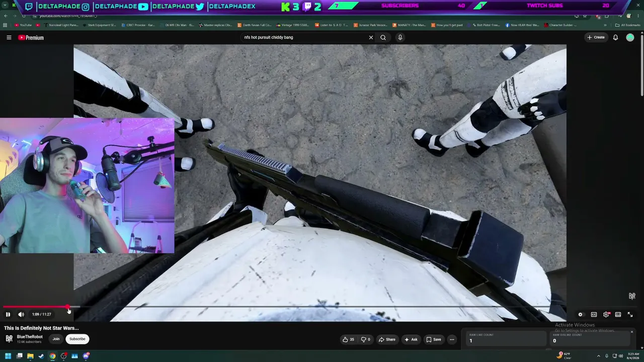Go to YouTube Premium home logo

tap(31, 38)
